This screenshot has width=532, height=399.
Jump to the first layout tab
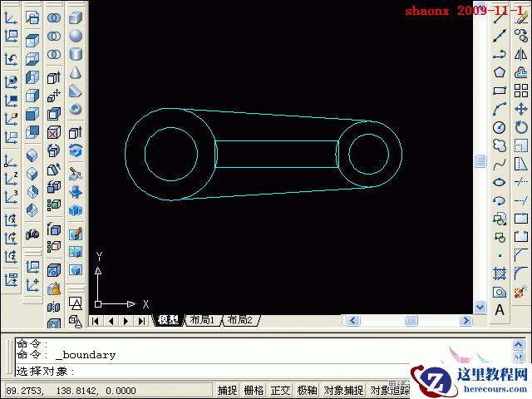tap(96, 321)
